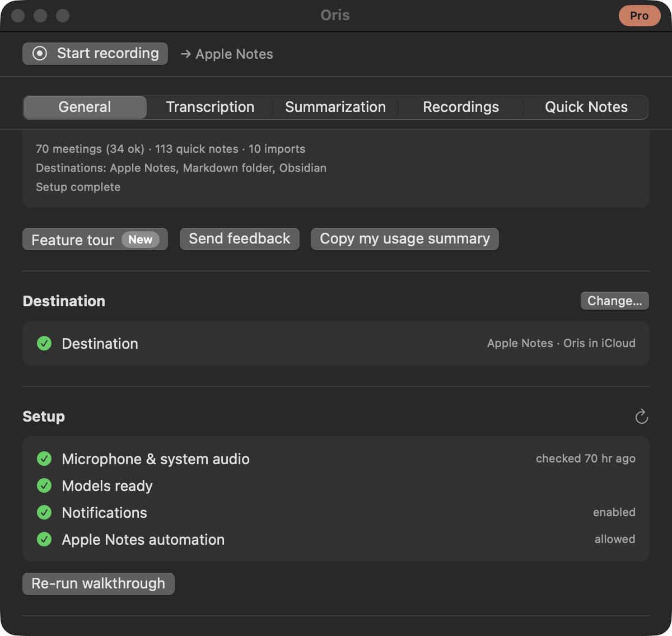Click checkmark beside Microphone & system audio
672x636 pixels.
click(x=44, y=459)
